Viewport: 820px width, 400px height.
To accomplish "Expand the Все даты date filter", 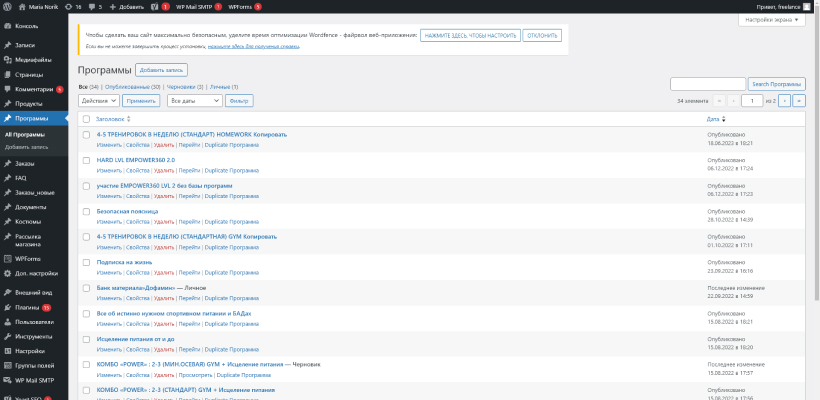I will pos(194,101).
